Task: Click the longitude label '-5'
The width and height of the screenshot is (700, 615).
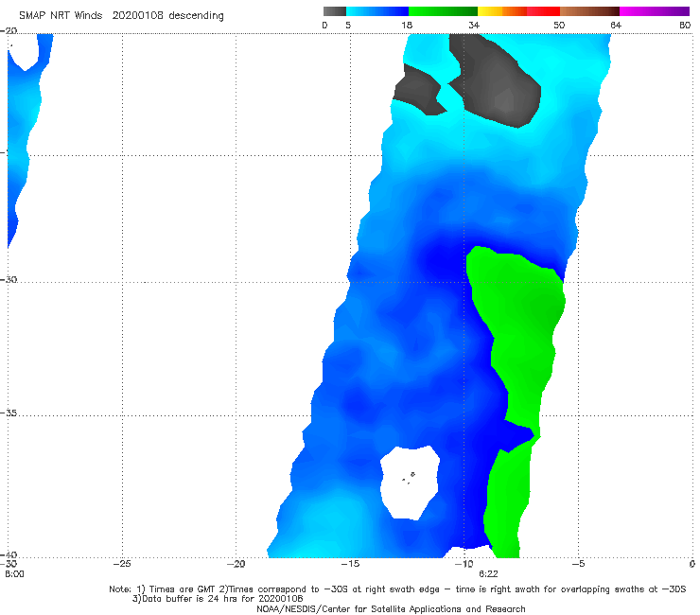Action: pos(578,564)
